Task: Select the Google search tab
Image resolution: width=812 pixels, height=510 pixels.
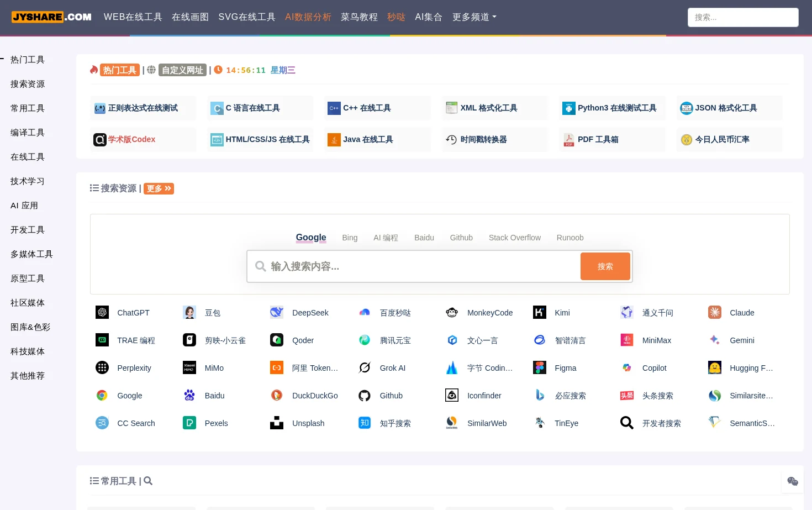Action: (311, 238)
